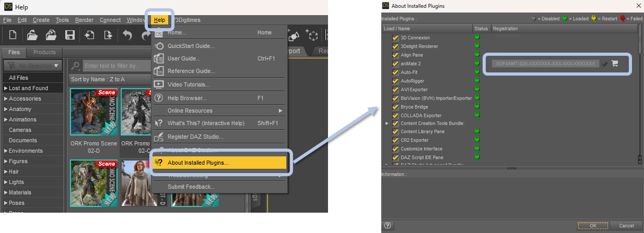Switch to the Products tab
This screenshot has width=644, height=233.
[x=44, y=52]
